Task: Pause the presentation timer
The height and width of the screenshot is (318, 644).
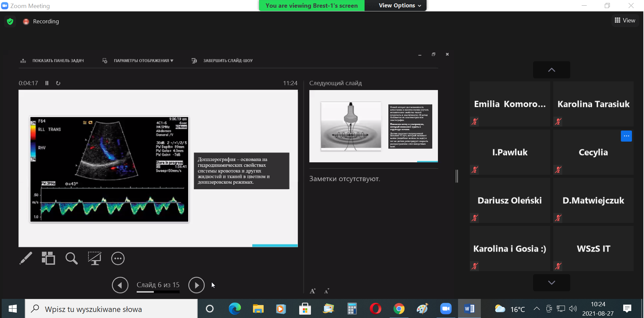Action: (47, 83)
